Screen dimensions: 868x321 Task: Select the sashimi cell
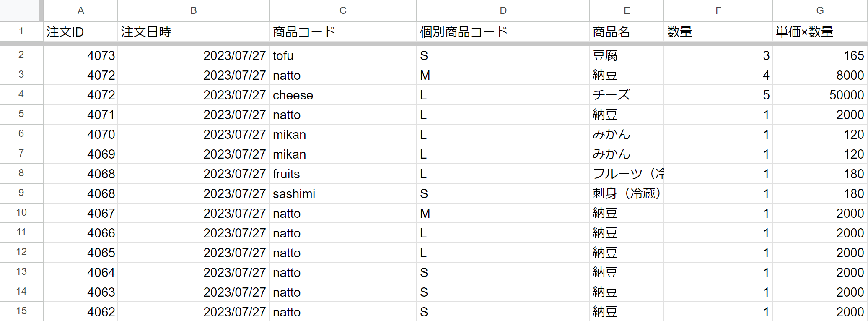(343, 193)
